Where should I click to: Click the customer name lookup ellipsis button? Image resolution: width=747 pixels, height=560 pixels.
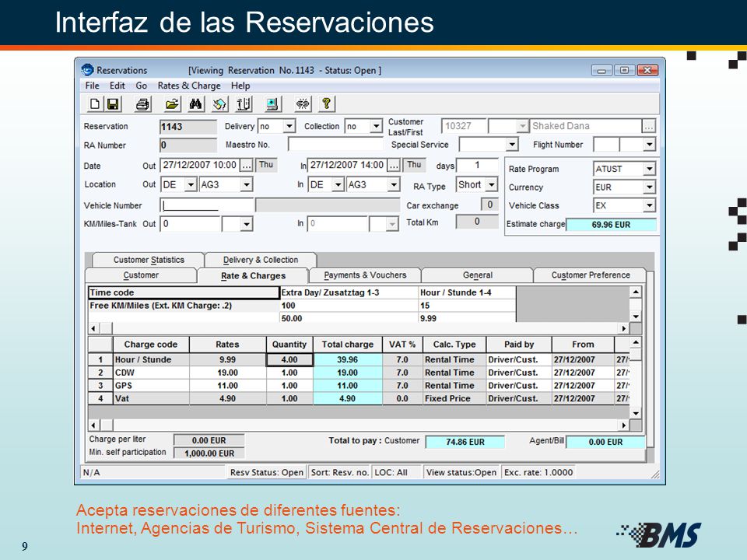(648, 126)
